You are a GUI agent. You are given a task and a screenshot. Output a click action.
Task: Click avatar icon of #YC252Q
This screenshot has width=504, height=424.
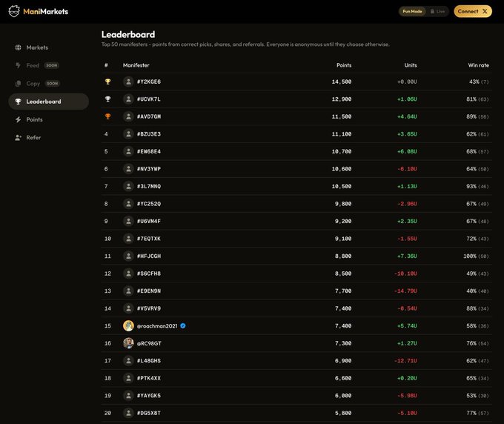[x=128, y=204]
